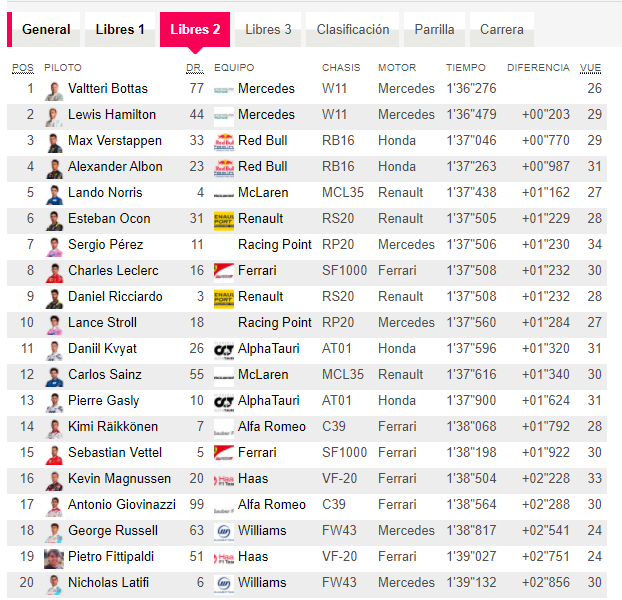The width and height of the screenshot is (622, 600).
Task: Switch to the Libres 1 tab
Action: (x=120, y=29)
